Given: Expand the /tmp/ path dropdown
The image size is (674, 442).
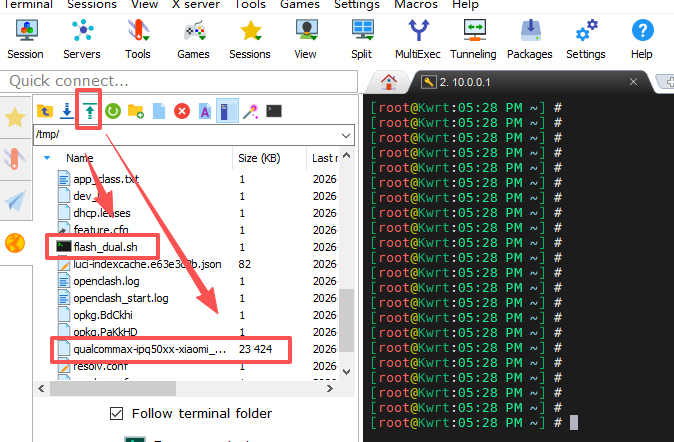Looking at the screenshot, I should (346, 135).
